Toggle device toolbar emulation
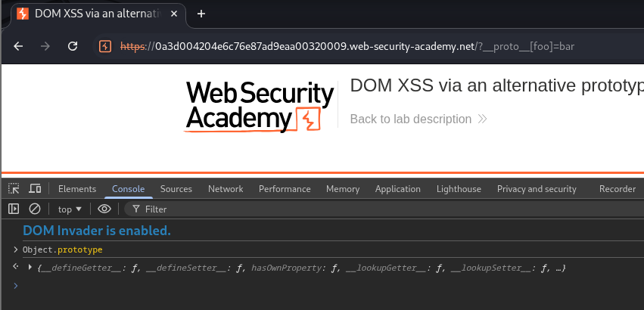 tap(35, 189)
